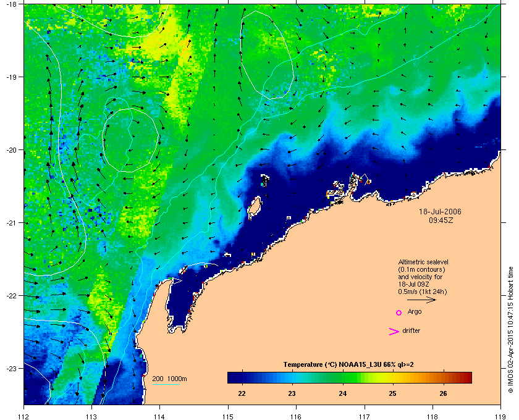This screenshot has width=519, height=420.
Task: Click the 0.5m/s velocity scale arrow
Action: tap(421, 300)
